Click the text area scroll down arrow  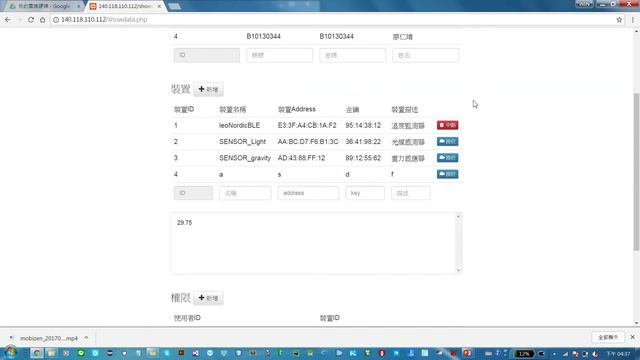tap(458, 270)
